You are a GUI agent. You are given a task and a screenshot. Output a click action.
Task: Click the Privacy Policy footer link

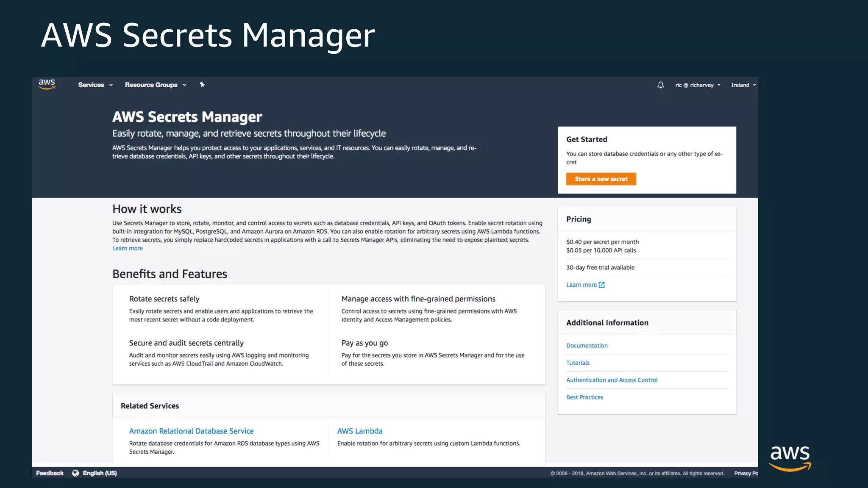click(x=746, y=474)
